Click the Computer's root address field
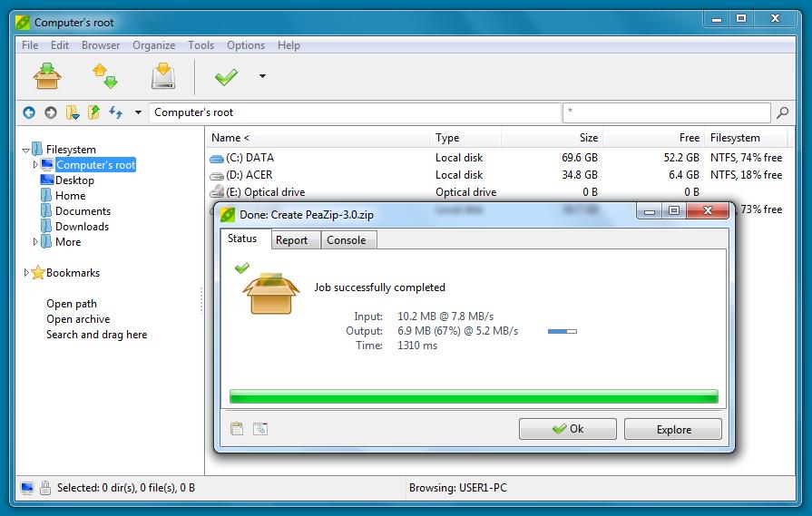The image size is (812, 516). point(356,112)
